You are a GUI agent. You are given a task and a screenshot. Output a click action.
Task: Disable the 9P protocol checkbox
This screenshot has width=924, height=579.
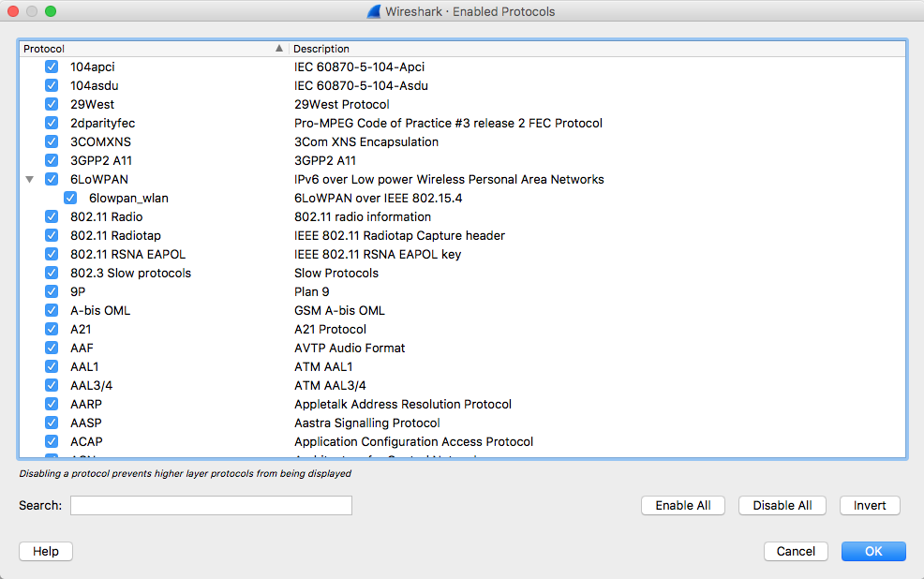pyautogui.click(x=52, y=292)
